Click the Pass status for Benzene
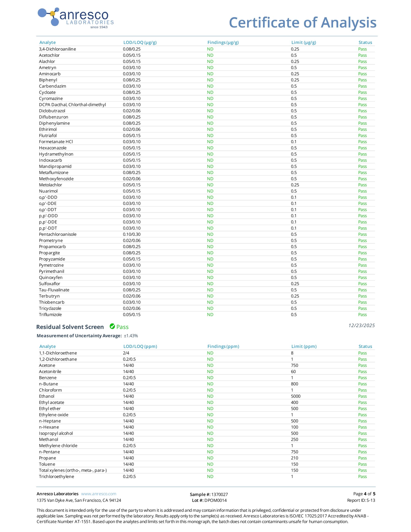The width and height of the screenshot is (411, 532). tap(362, 378)
